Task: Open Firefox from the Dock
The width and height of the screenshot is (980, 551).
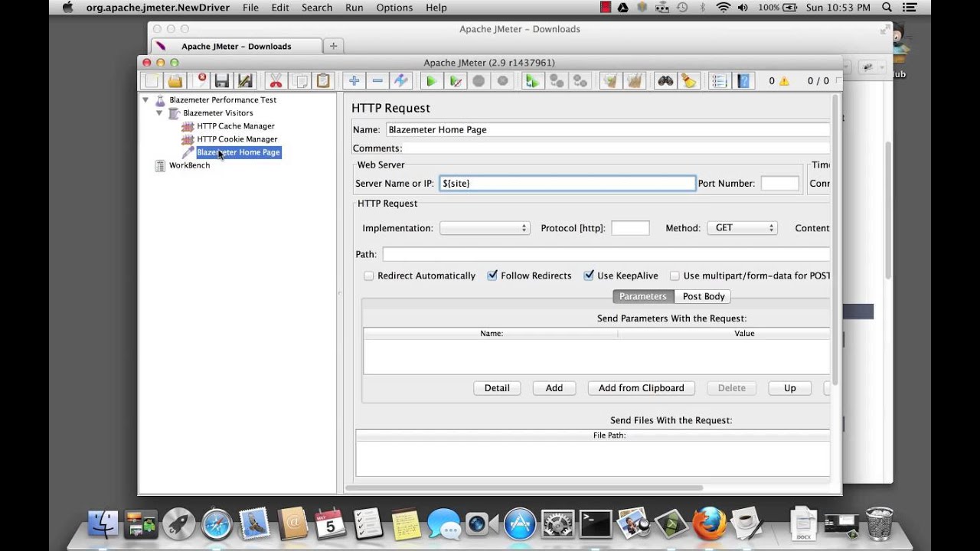Action: pyautogui.click(x=710, y=524)
